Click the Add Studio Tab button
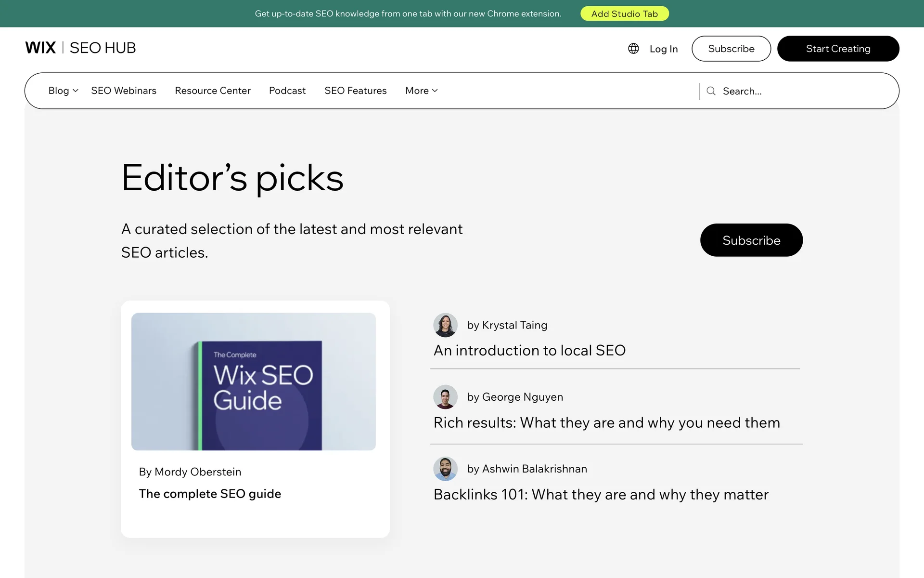The image size is (924, 578). (x=624, y=13)
